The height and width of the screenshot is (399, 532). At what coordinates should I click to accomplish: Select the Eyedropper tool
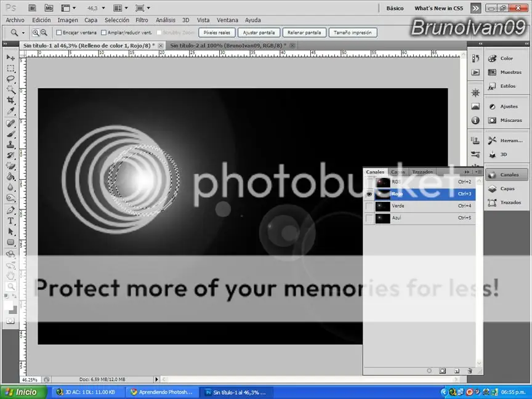point(10,111)
